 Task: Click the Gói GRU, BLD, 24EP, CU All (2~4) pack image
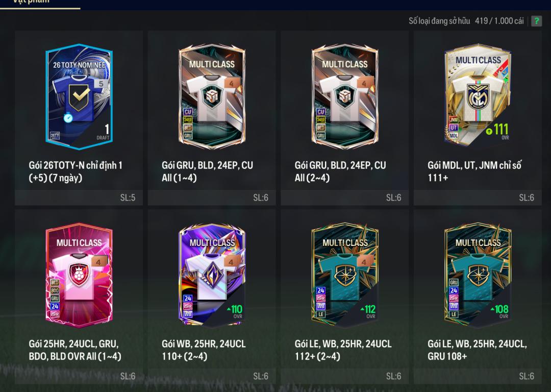pos(345,96)
